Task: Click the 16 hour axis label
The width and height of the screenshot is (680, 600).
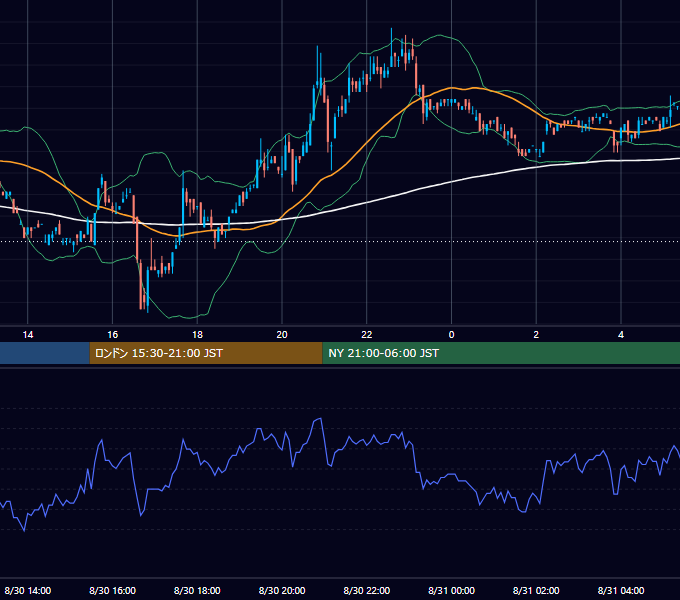Action: [x=112, y=335]
